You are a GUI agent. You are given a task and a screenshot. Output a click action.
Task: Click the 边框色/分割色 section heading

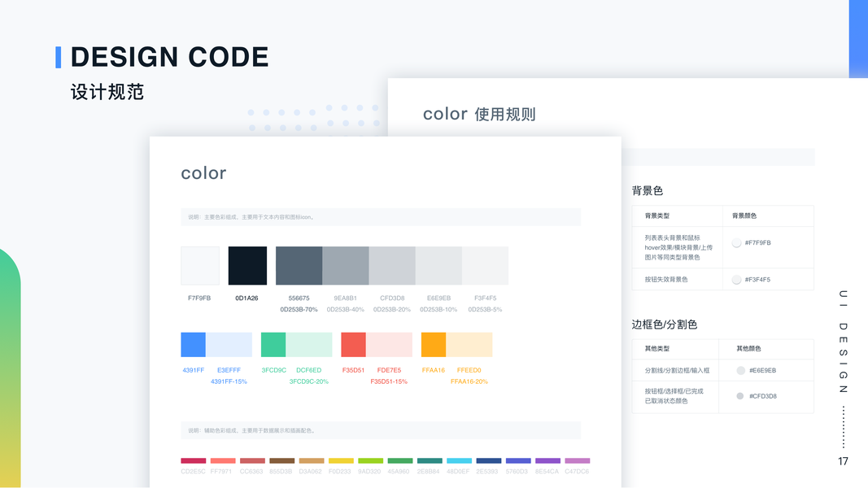[x=665, y=325]
